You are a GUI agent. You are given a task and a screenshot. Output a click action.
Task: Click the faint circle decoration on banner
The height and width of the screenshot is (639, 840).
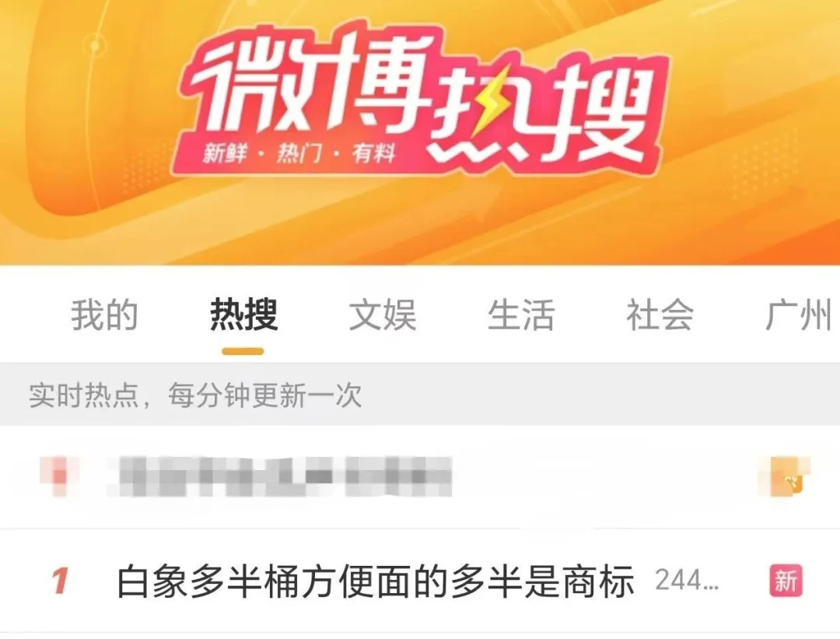pos(96,46)
